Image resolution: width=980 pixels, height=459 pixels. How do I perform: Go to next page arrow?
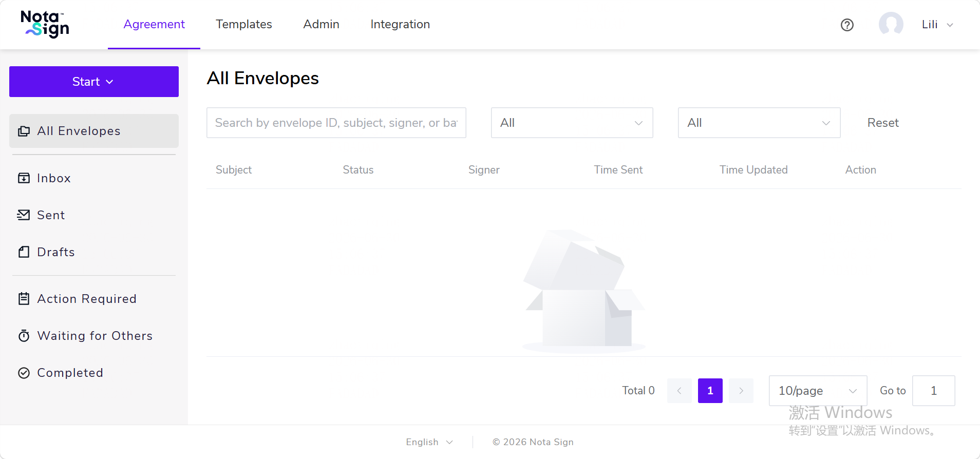(x=741, y=391)
